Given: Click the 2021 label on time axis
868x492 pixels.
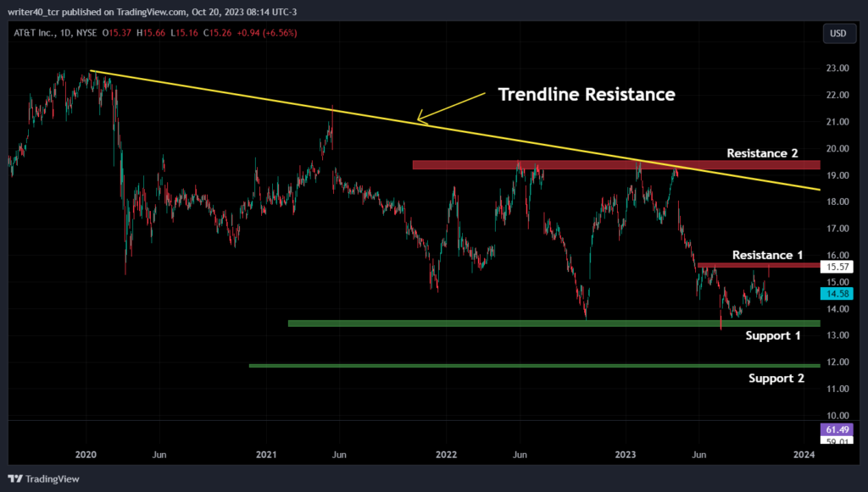Looking at the screenshot, I should pos(266,455).
